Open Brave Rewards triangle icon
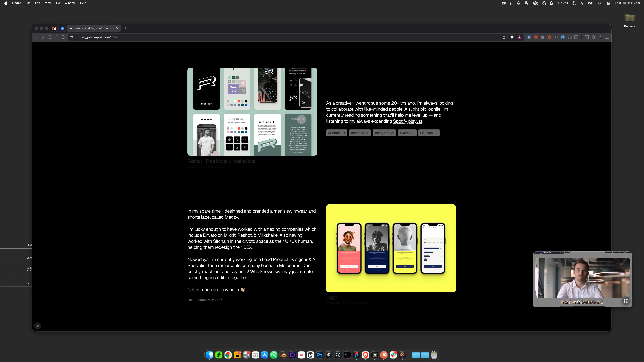644x362 pixels. (520, 37)
